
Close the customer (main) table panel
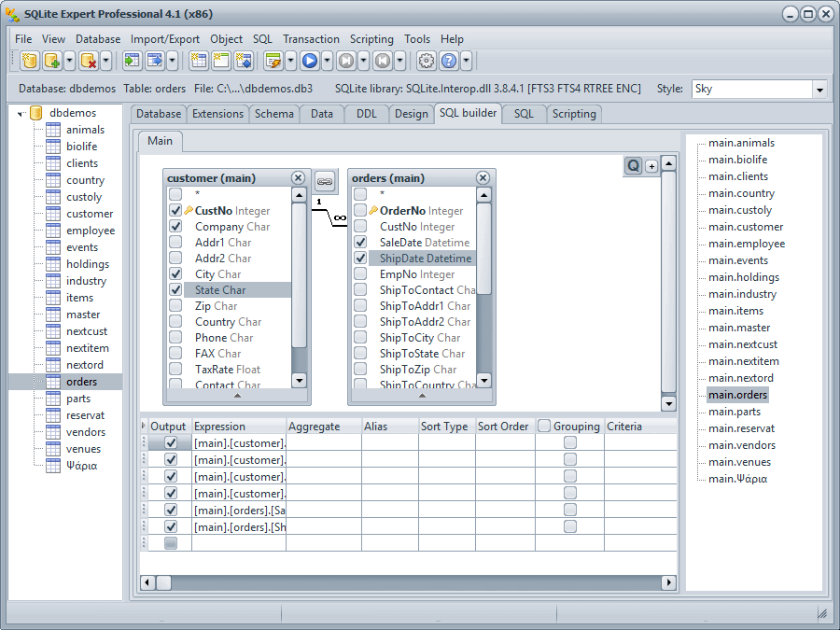click(298, 177)
